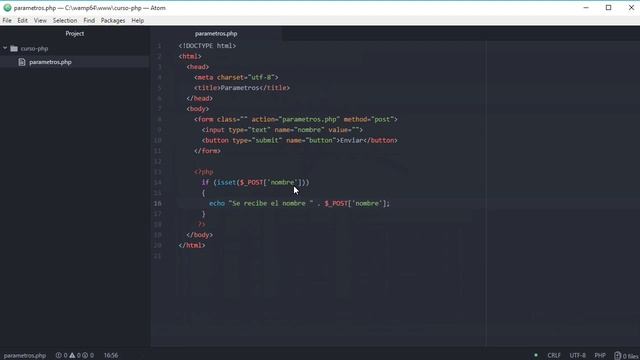Screen dimensions: 640x360
Task: Click the closing </body> tag
Action: 199,235
